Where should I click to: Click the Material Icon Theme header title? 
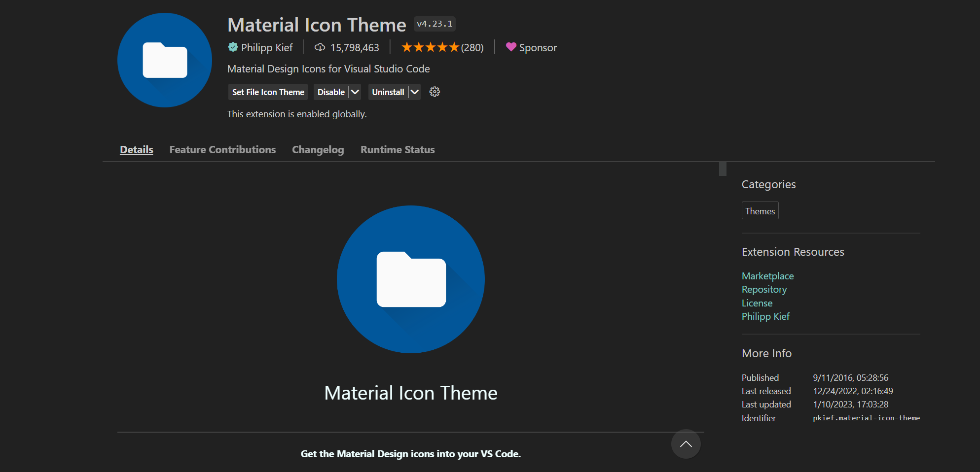[317, 25]
